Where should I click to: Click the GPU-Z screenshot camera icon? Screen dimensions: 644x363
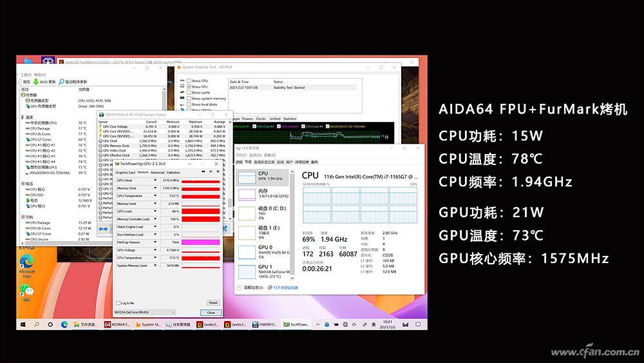click(203, 172)
